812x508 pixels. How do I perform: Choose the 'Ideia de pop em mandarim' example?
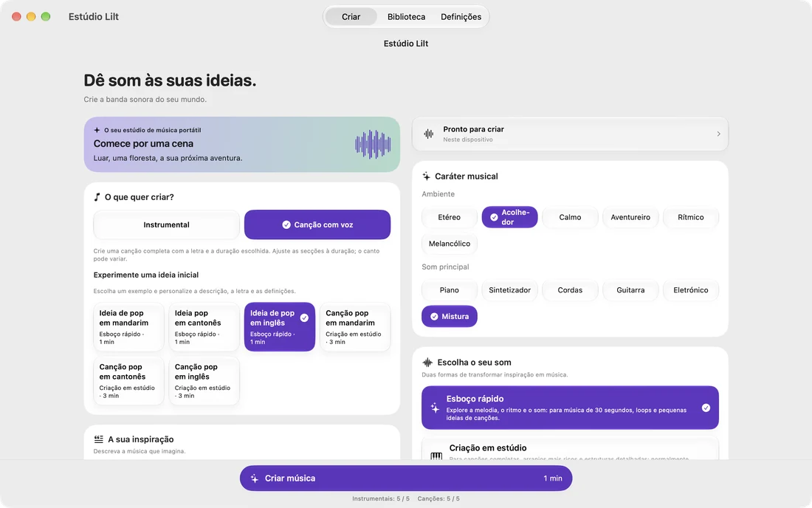[x=128, y=327]
